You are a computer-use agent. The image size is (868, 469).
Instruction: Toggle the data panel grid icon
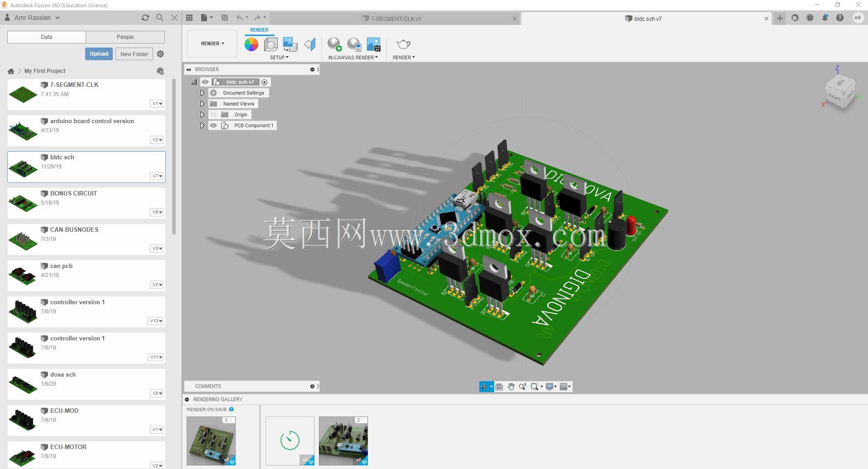tap(189, 18)
